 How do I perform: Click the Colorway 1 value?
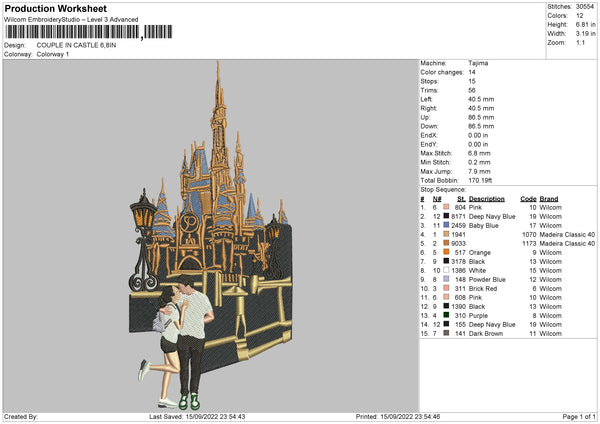[x=52, y=54]
